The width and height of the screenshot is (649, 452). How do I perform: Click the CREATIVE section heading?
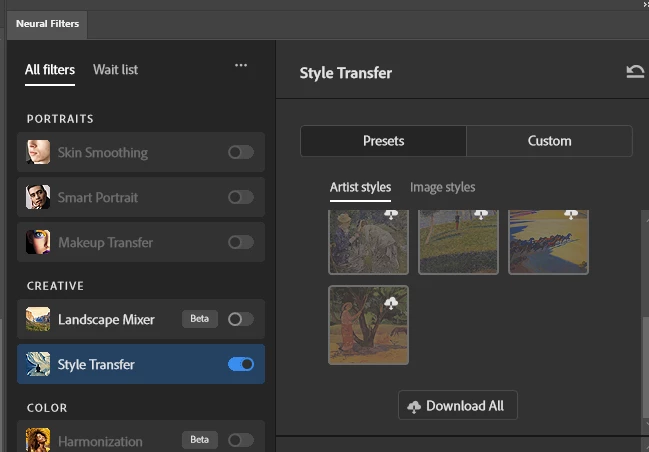(55, 286)
